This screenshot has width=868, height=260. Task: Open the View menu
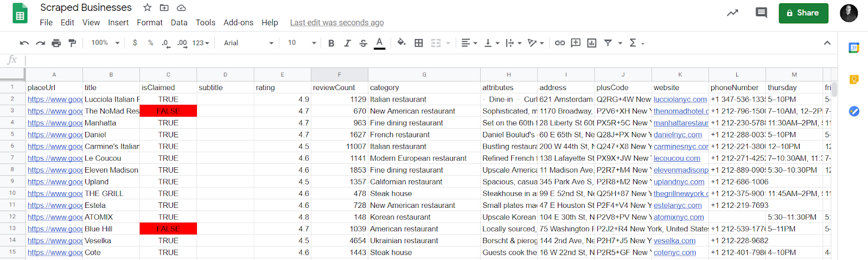(91, 22)
